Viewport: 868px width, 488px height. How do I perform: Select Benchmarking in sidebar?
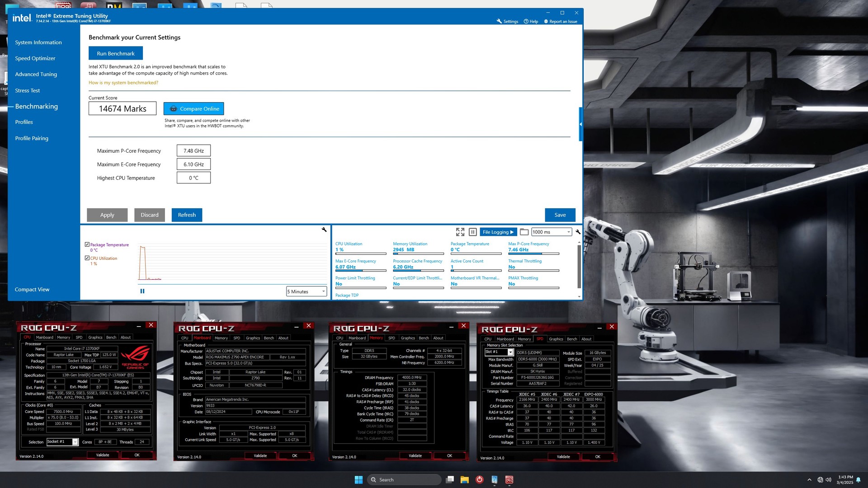(x=37, y=106)
